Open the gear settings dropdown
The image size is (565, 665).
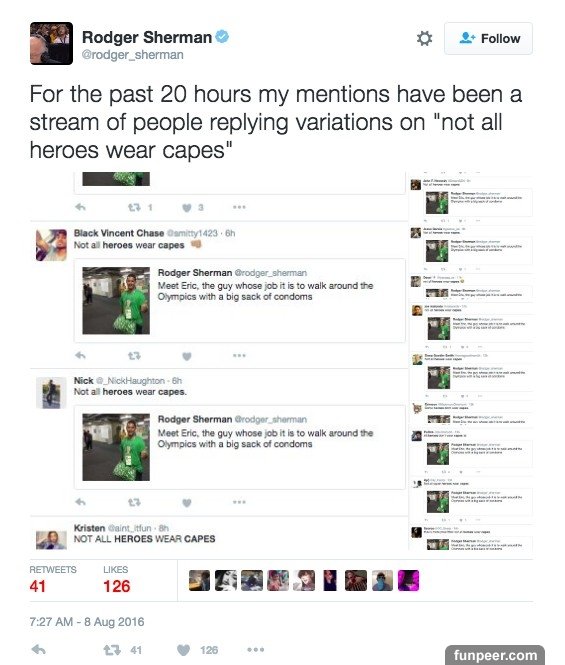click(x=424, y=39)
